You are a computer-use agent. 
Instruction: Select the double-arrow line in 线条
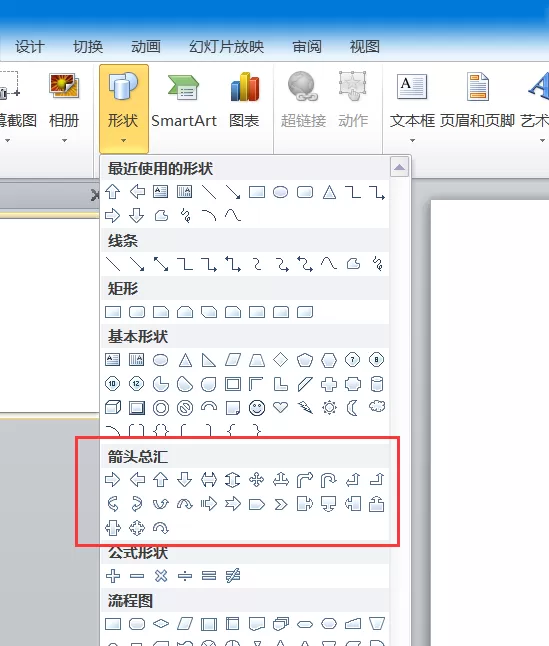click(x=161, y=264)
